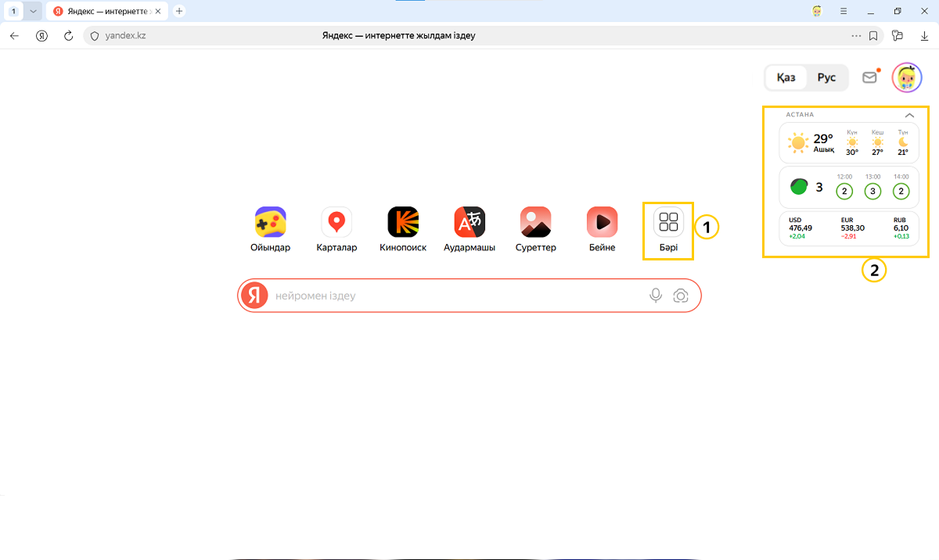The width and height of the screenshot is (939, 560).
Task: Open the Карталар maps service
Action: coord(336,230)
